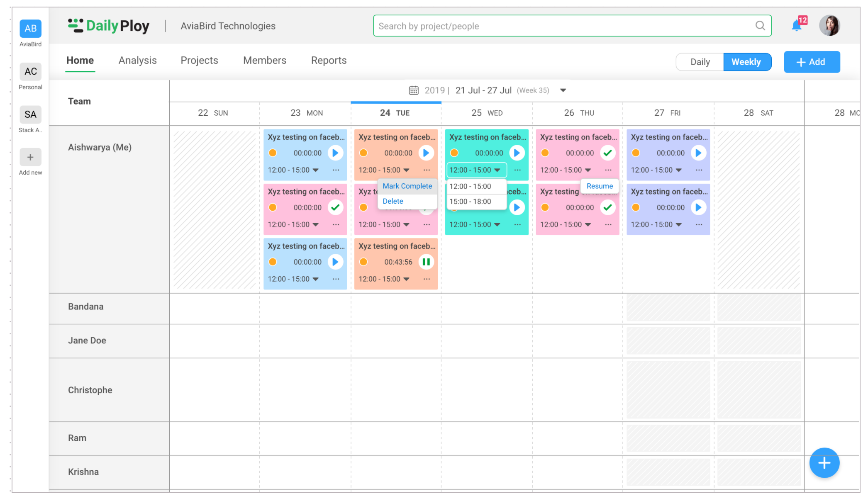Click green checkmark on Monday's pink task
This screenshot has width=868, height=501.
[335, 207]
